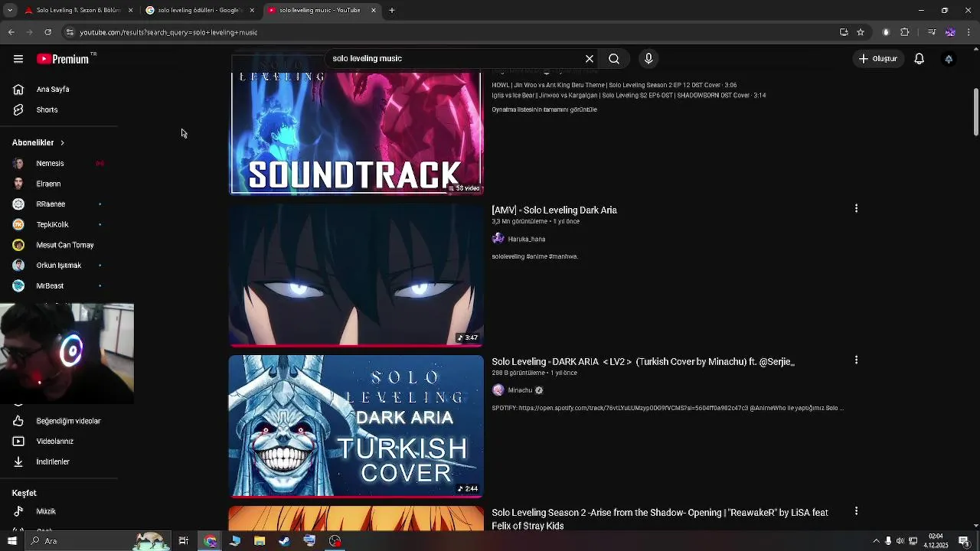Open the Turkish Cover video thumbnail
The height and width of the screenshot is (551, 980).
point(356,426)
